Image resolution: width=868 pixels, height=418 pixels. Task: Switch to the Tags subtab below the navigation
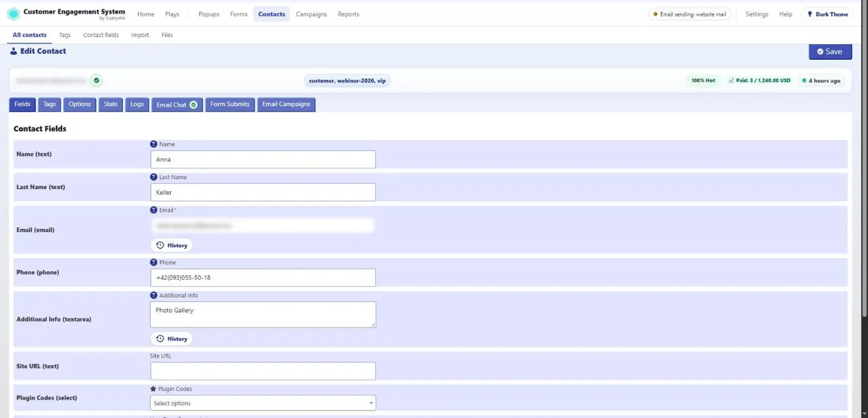click(64, 35)
